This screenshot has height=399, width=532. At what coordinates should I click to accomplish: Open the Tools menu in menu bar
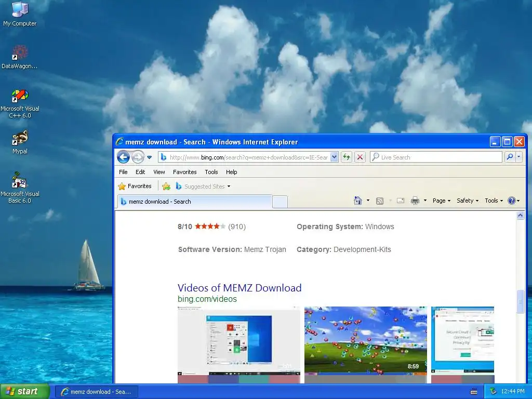point(211,172)
